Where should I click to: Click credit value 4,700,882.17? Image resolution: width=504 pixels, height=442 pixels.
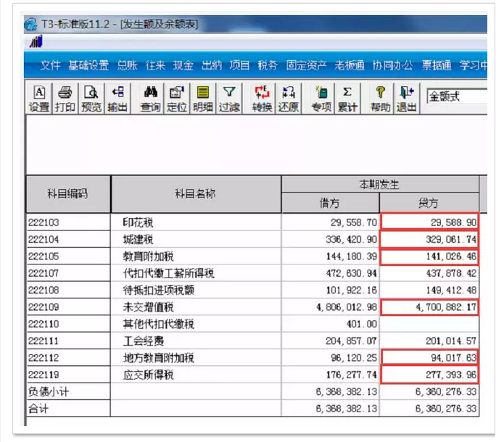click(x=446, y=307)
